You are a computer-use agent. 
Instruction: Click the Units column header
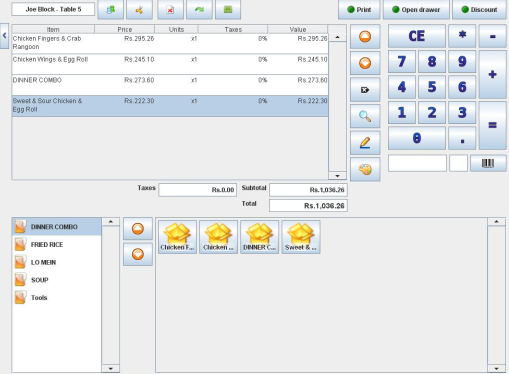coord(176,29)
